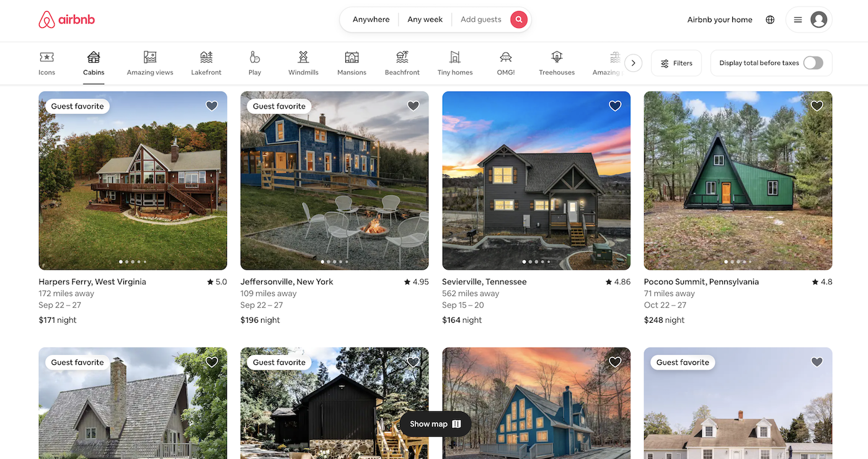Open the Amazing views category
The width and height of the screenshot is (868, 459).
149,63
